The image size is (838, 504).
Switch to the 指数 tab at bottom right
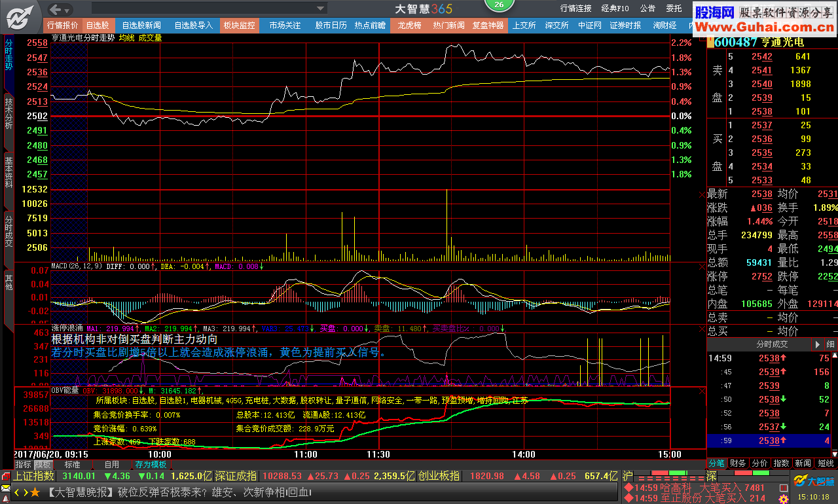tap(781, 463)
